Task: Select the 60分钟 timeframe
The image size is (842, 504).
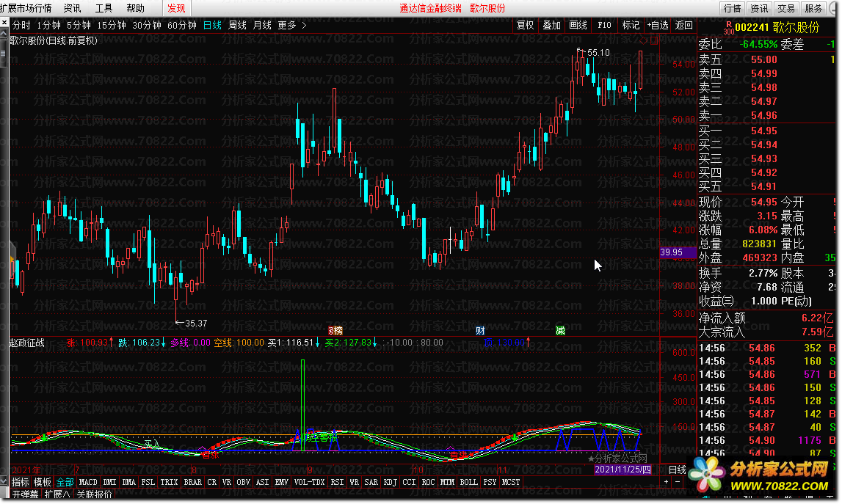Action: point(182,25)
